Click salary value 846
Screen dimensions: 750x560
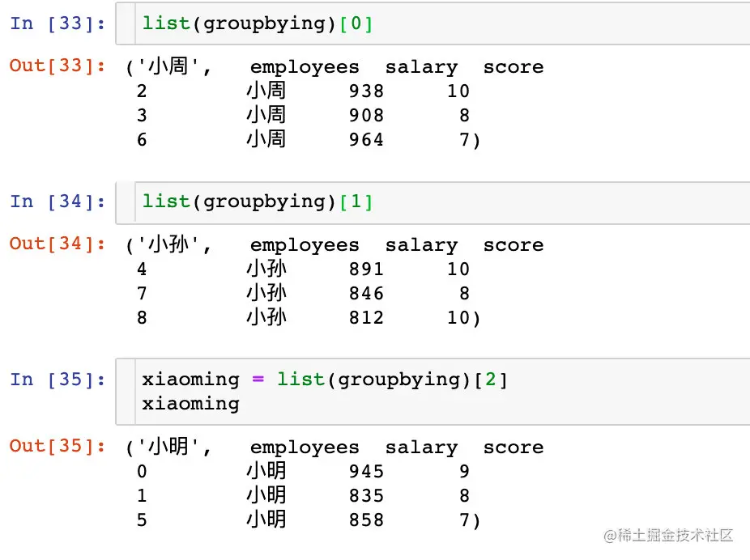coord(366,294)
